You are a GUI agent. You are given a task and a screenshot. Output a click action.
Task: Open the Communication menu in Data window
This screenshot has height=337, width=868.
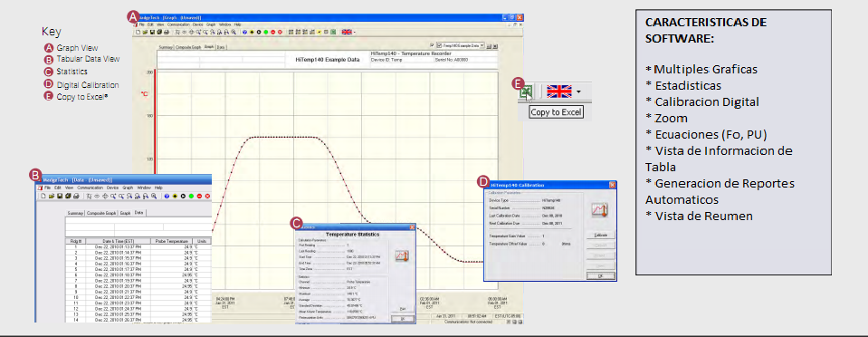coord(91,188)
